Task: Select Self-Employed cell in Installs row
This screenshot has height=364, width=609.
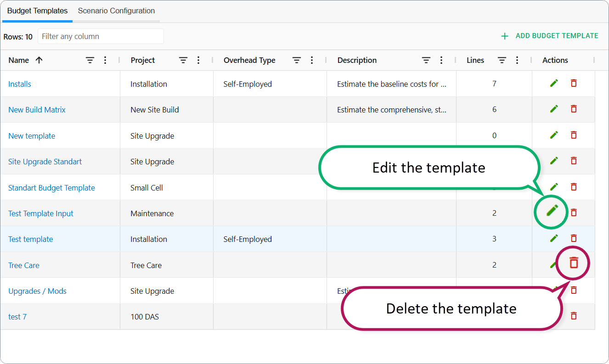Action: coord(270,84)
